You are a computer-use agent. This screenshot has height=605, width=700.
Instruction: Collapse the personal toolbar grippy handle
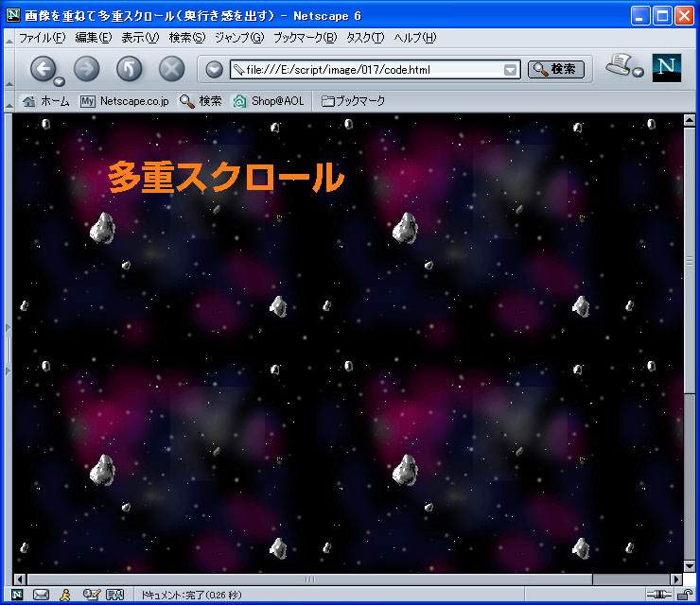point(9,102)
